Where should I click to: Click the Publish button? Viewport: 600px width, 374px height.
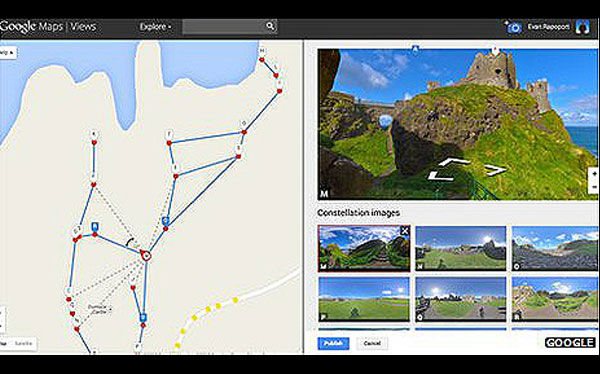click(333, 343)
